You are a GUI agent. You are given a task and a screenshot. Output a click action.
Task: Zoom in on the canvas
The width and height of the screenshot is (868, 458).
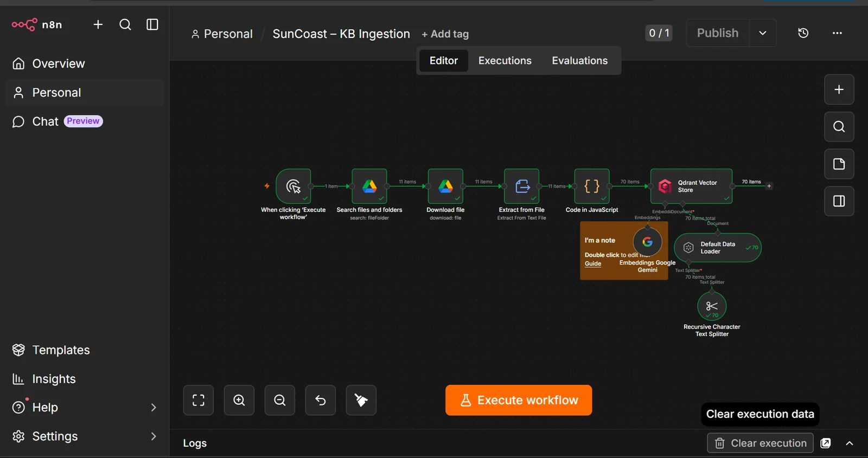[239, 401]
